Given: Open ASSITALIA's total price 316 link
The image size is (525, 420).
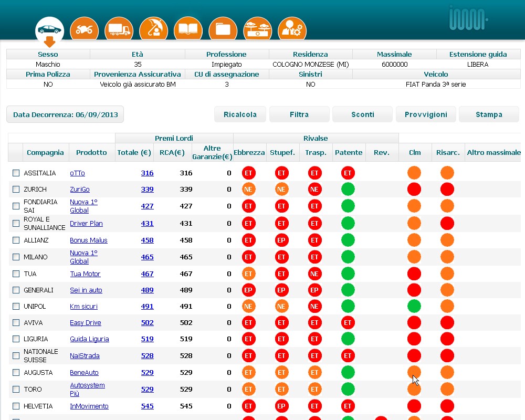Looking at the screenshot, I should 148,173.
